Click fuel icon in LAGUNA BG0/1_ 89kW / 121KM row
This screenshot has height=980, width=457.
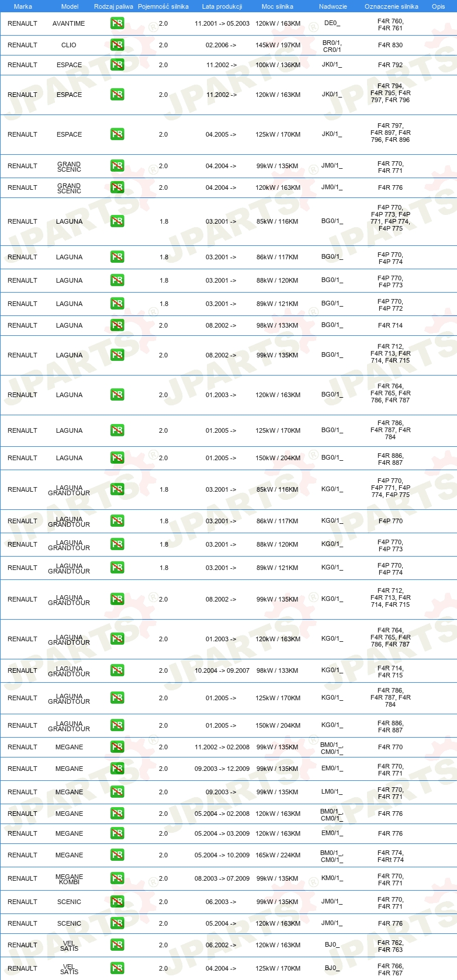pyautogui.click(x=117, y=304)
